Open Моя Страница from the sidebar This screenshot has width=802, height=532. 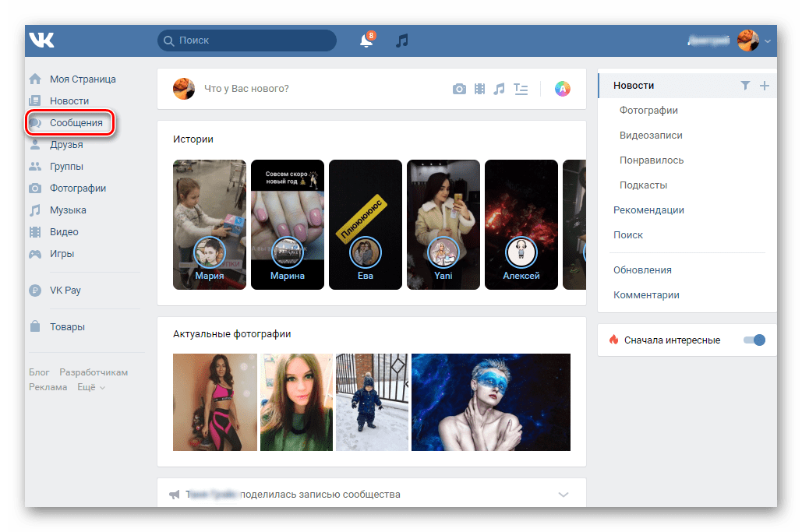(x=83, y=79)
